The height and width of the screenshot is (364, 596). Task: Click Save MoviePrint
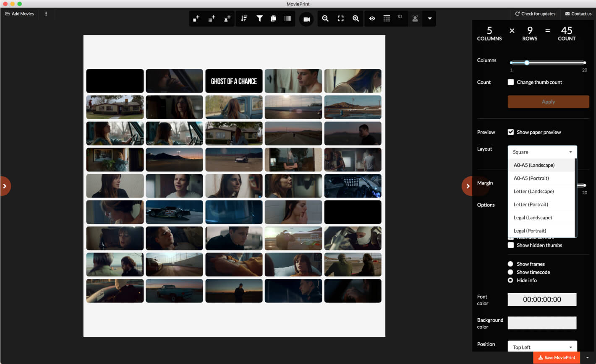557,358
